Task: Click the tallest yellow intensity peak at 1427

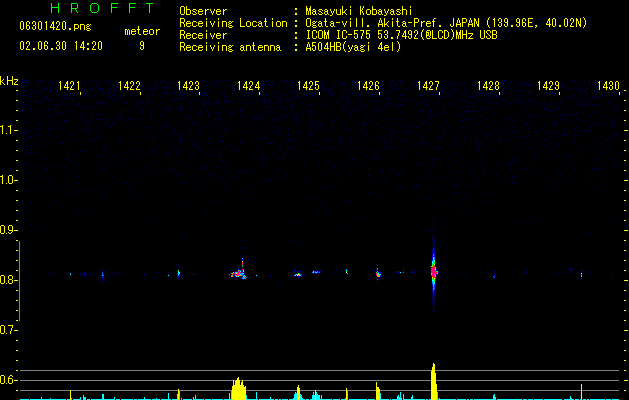Action: click(x=434, y=381)
